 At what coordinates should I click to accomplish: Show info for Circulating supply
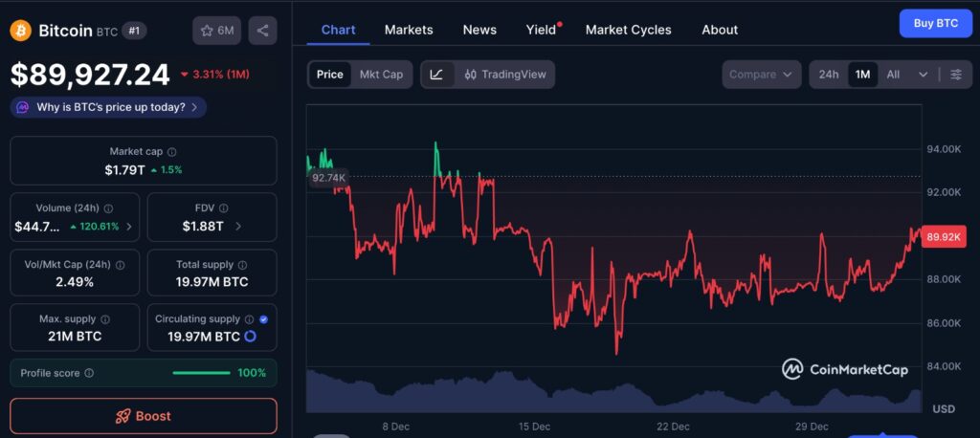(250, 319)
